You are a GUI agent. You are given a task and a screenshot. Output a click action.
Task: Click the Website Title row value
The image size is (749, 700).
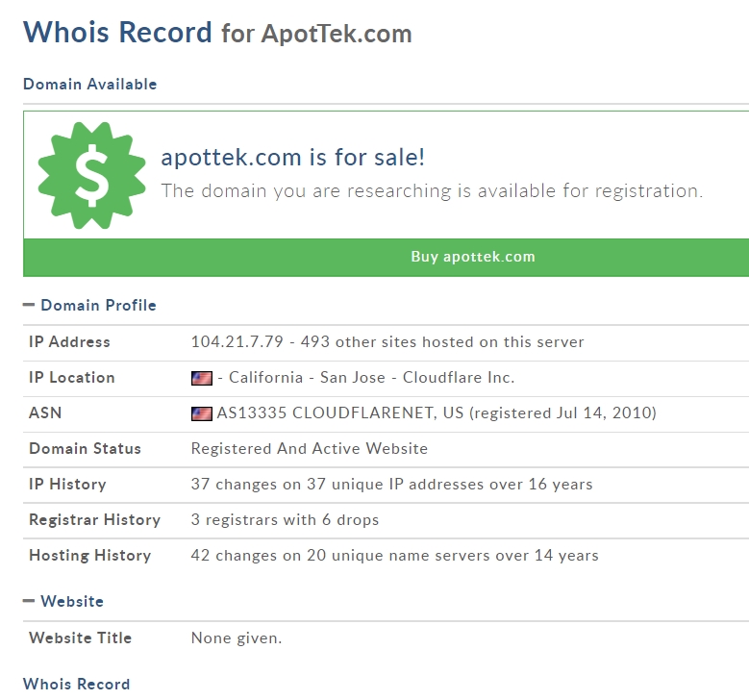pos(237,638)
